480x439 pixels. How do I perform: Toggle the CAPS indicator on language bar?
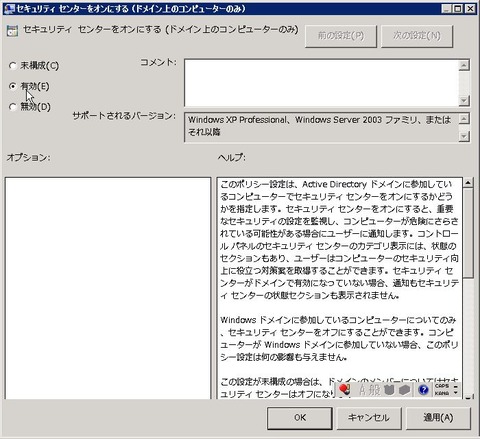pos(442,386)
